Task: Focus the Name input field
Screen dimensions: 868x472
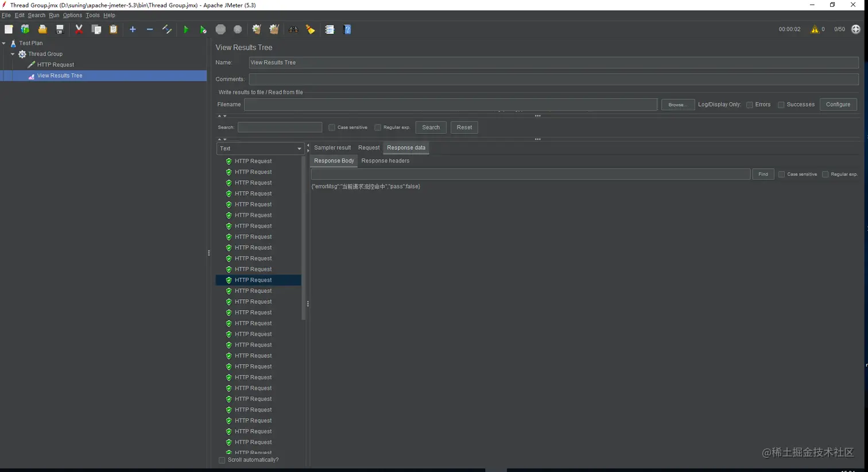Action: coord(553,63)
